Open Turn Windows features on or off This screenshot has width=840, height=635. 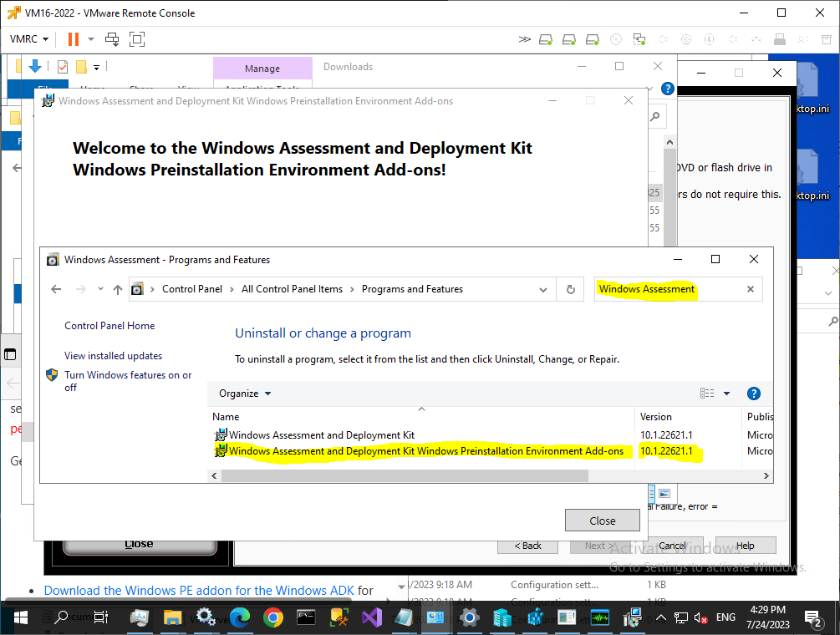tap(128, 381)
